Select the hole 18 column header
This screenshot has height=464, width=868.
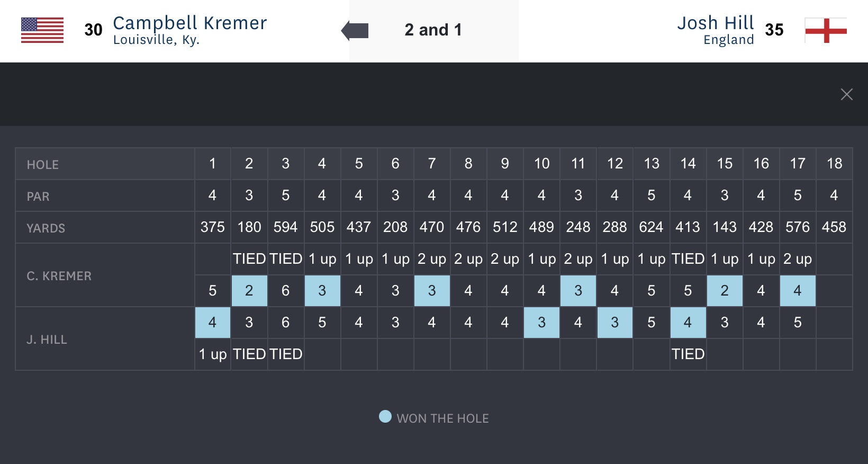834,164
